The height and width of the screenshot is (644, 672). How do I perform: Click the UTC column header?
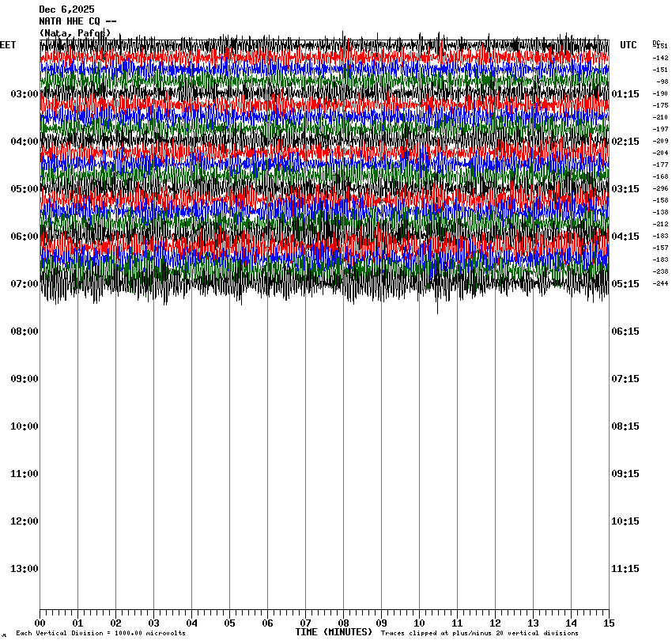(628, 45)
